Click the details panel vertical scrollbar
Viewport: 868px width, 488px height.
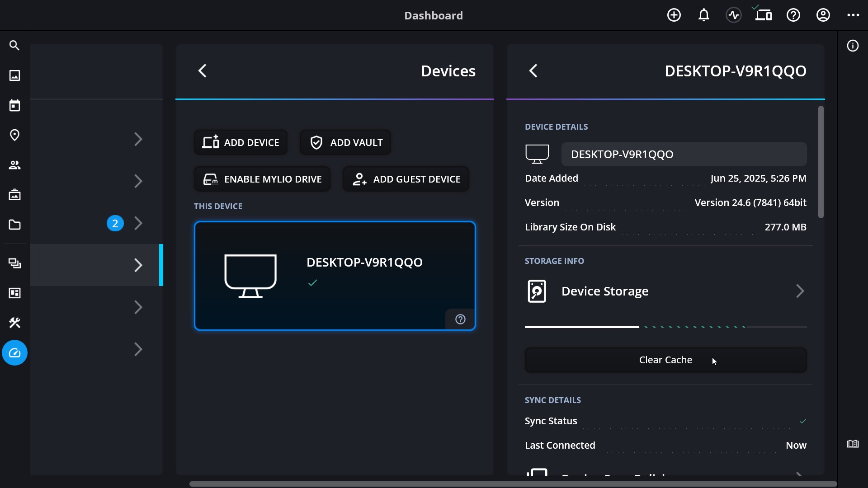pos(821,162)
